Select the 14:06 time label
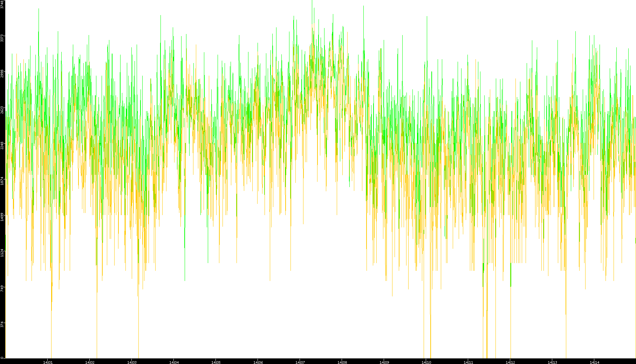The image size is (636, 364). pos(258,362)
